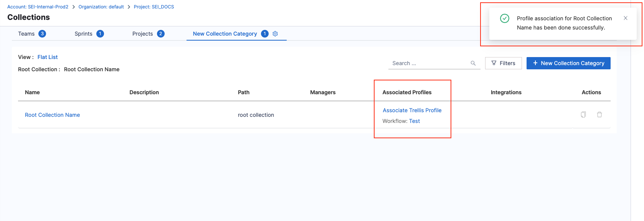This screenshot has width=644, height=221.
Task: Select the Projects tab
Action: pos(142,34)
